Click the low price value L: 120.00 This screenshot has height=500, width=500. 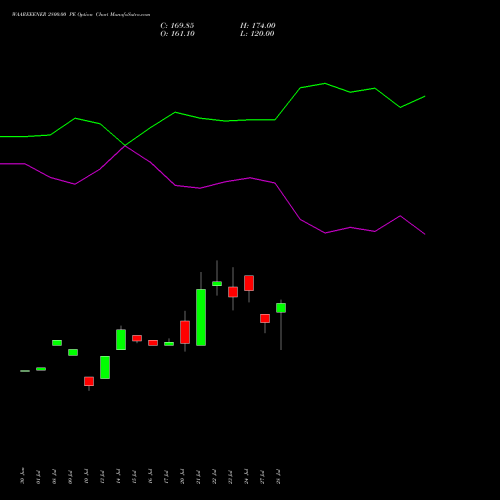(257, 34)
